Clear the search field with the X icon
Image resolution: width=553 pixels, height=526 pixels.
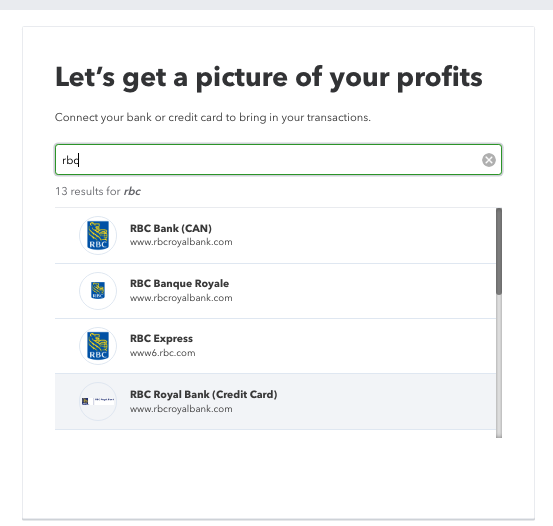(x=488, y=160)
